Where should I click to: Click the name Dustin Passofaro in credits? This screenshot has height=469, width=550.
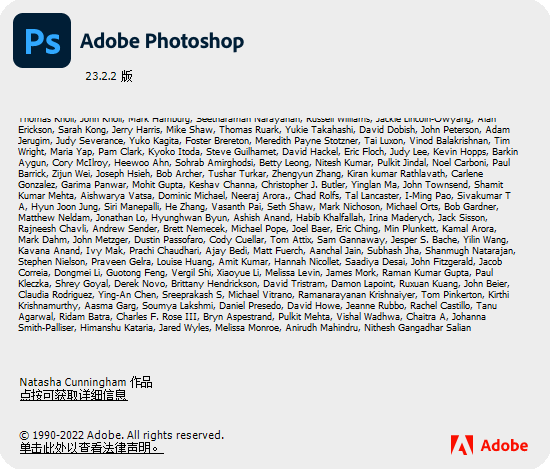pyautogui.click(x=169, y=240)
